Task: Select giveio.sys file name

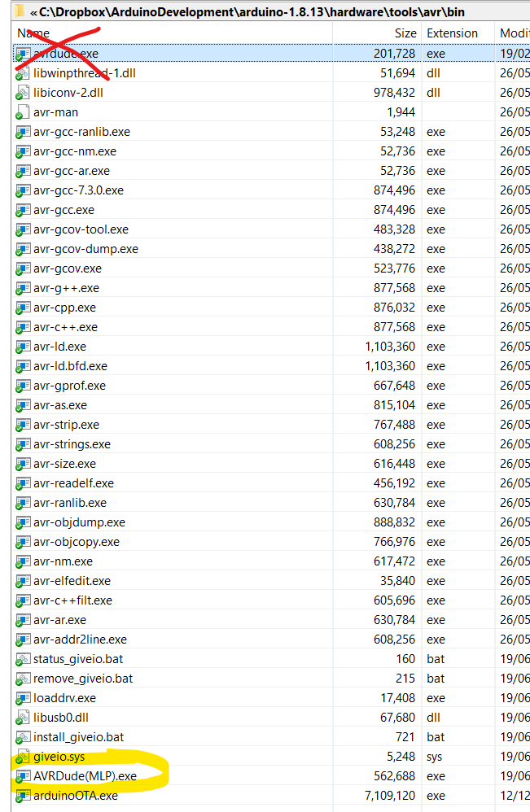Action: coord(59,757)
